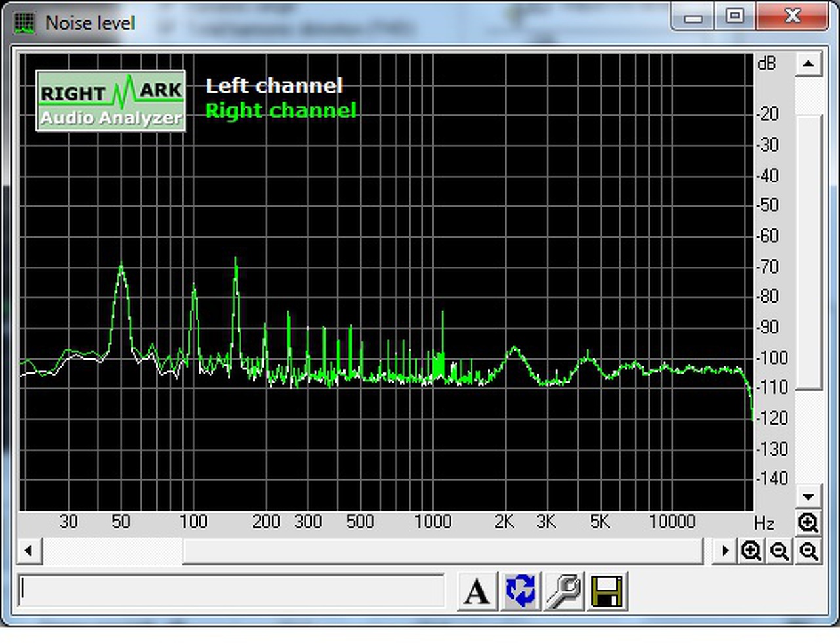Maximize the Noise level window

coord(734,16)
